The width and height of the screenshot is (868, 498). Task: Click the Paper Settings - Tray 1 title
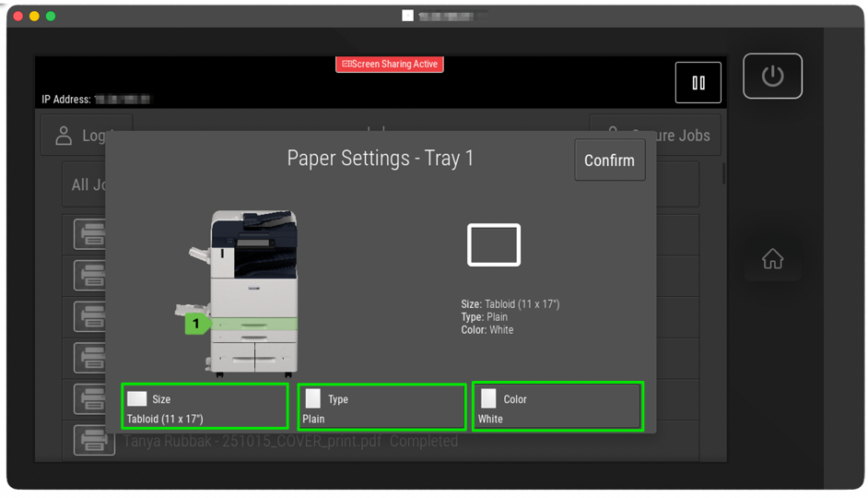point(381,159)
